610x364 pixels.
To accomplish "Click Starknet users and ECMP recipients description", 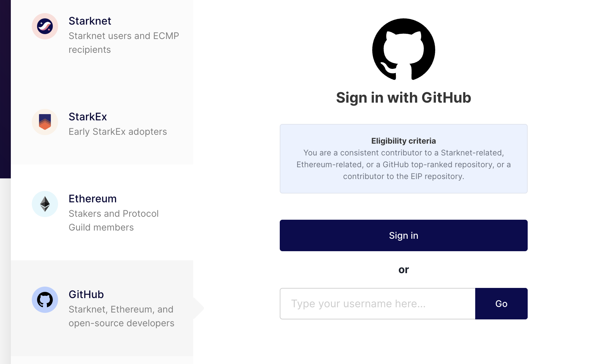I will coord(124,43).
